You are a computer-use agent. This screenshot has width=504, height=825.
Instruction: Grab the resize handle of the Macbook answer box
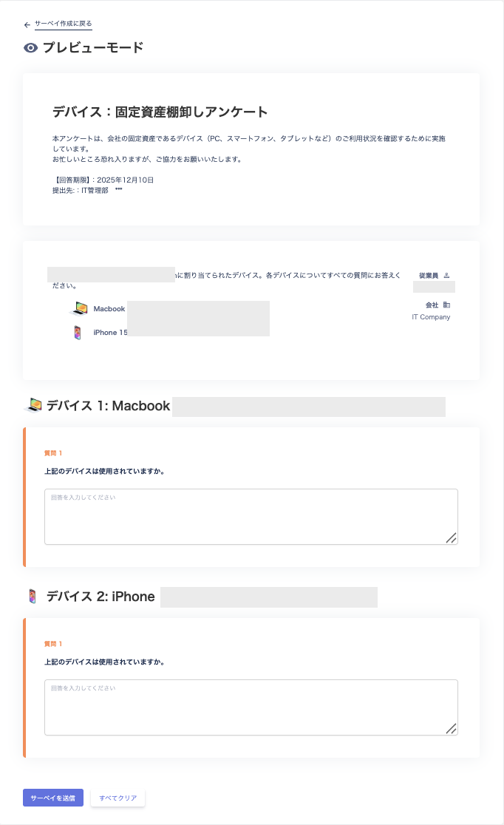tap(451, 538)
